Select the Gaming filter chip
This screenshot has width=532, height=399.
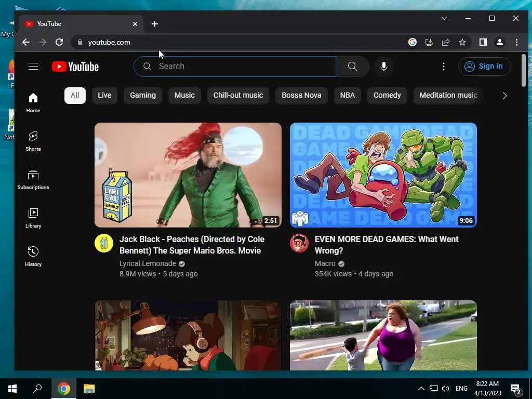click(143, 96)
